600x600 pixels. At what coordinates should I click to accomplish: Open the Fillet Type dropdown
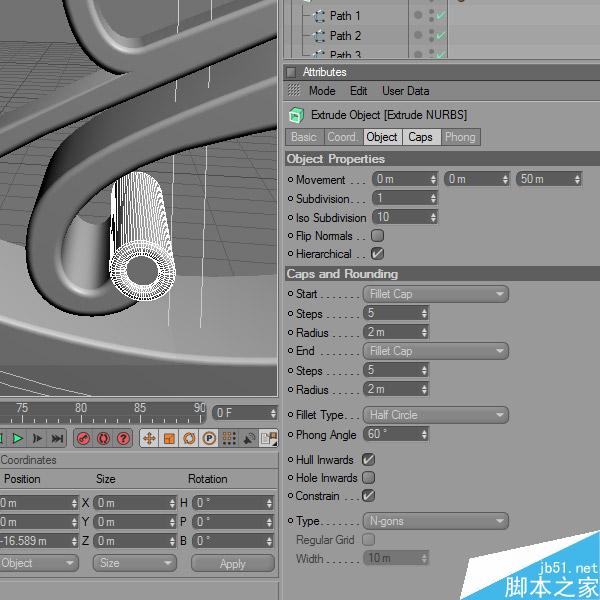coord(435,415)
